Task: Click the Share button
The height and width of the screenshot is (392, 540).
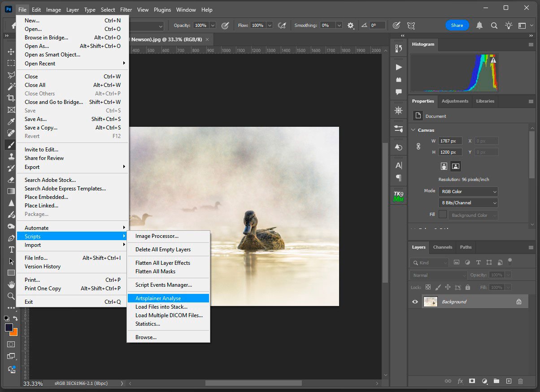Action: pos(457,25)
